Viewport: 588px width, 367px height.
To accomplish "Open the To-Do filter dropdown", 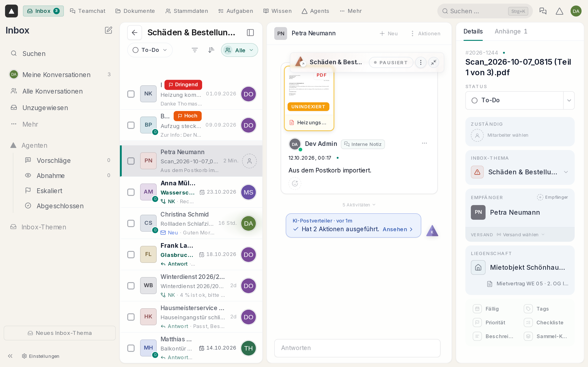I will pyautogui.click(x=150, y=50).
